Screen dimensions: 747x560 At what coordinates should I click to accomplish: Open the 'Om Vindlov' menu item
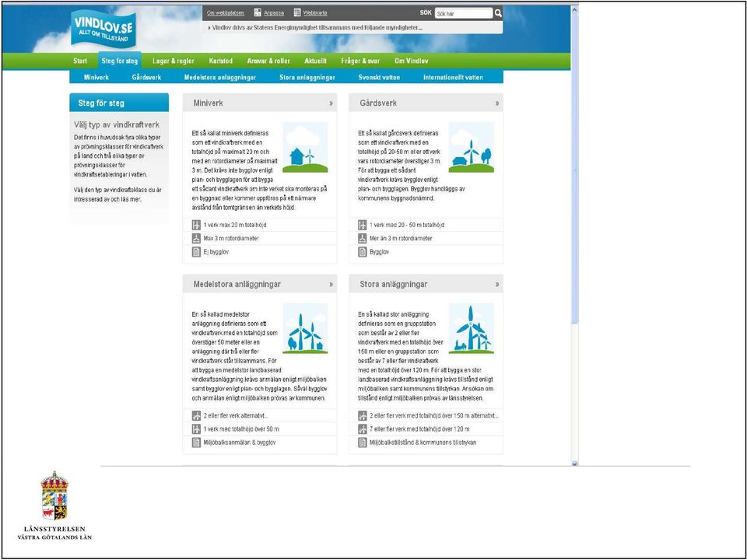tap(411, 61)
